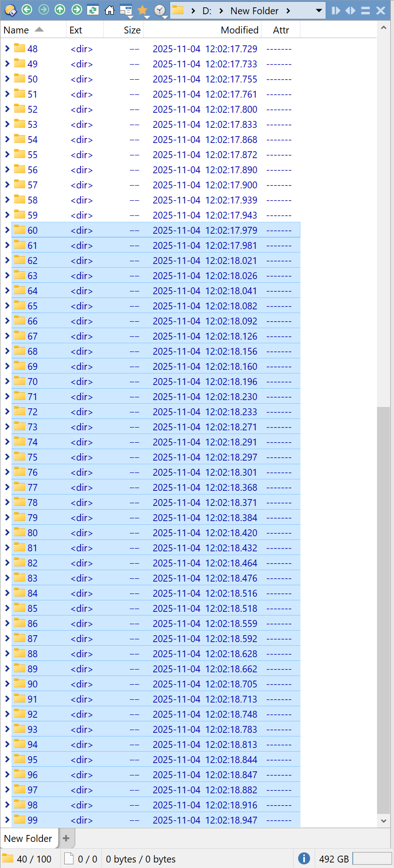Open the History clock menu

[160, 10]
